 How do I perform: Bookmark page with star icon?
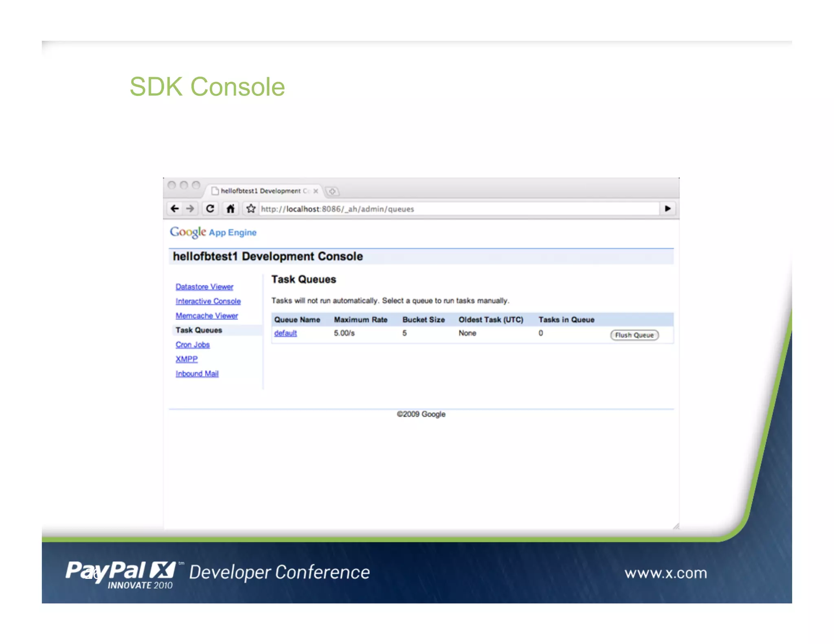click(x=251, y=209)
